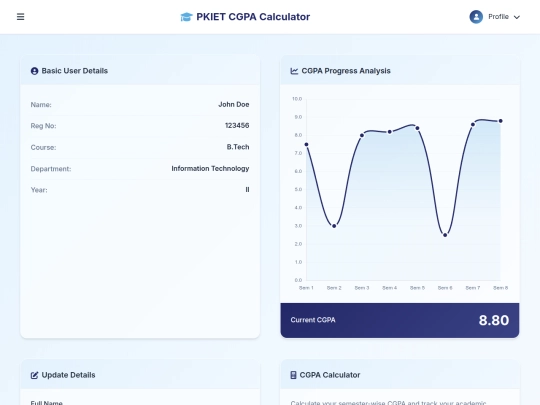
Task: Click the Sem 4 axis label
Action: (390, 288)
